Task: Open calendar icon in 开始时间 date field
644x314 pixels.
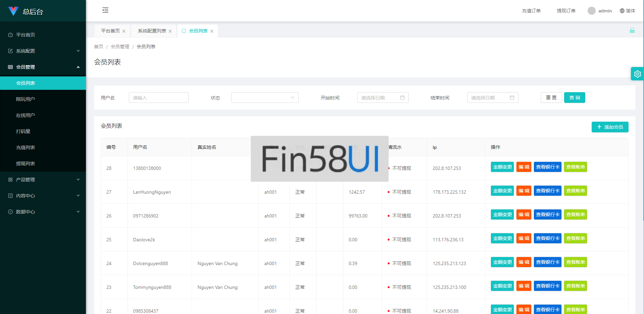Action: click(x=402, y=98)
